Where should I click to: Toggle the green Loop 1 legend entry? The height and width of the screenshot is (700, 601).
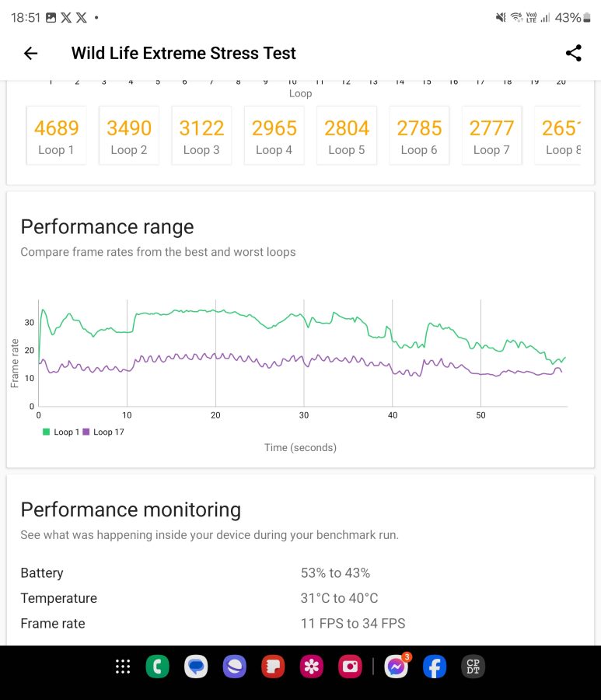[x=61, y=432]
